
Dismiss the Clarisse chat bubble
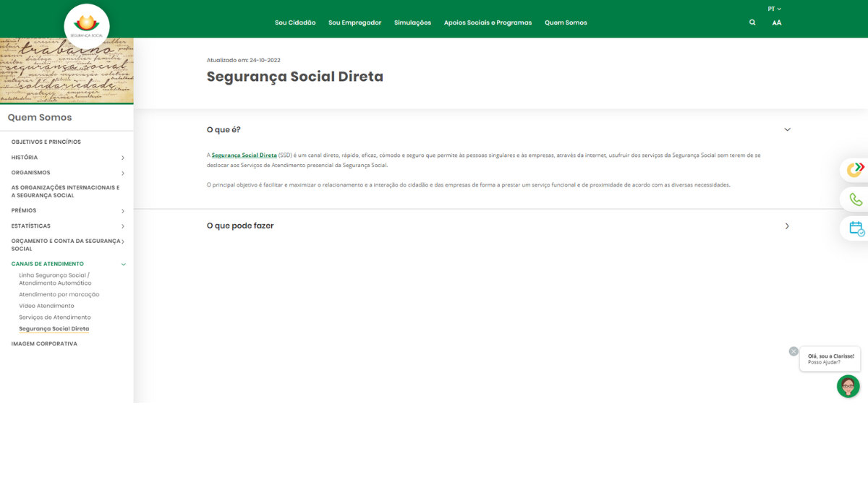pyautogui.click(x=793, y=351)
